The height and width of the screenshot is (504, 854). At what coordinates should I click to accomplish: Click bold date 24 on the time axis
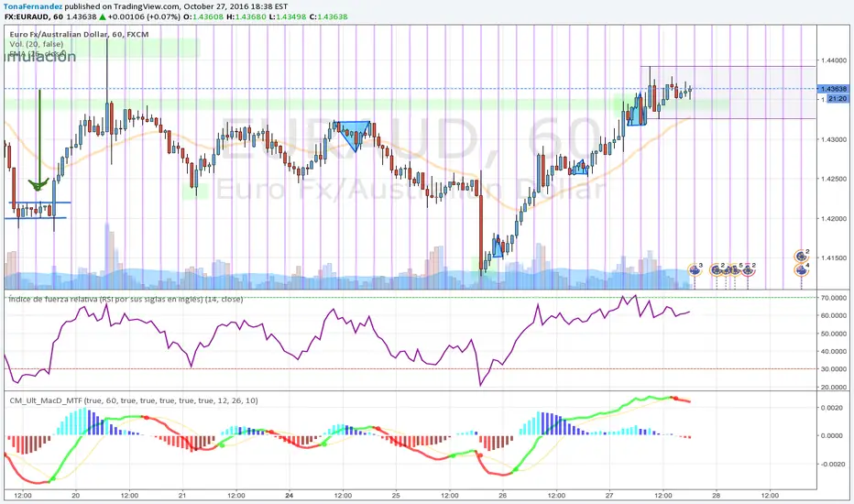tap(290, 495)
